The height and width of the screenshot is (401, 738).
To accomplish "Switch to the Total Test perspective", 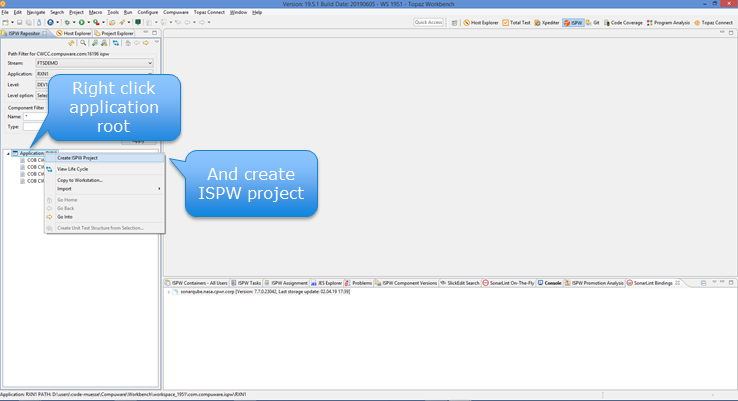I will click(x=516, y=23).
